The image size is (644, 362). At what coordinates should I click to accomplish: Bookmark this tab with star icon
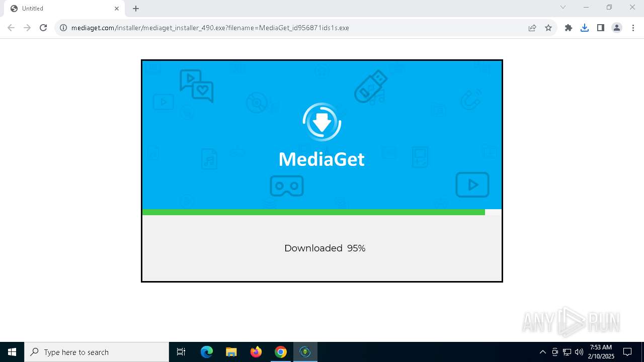548,28
